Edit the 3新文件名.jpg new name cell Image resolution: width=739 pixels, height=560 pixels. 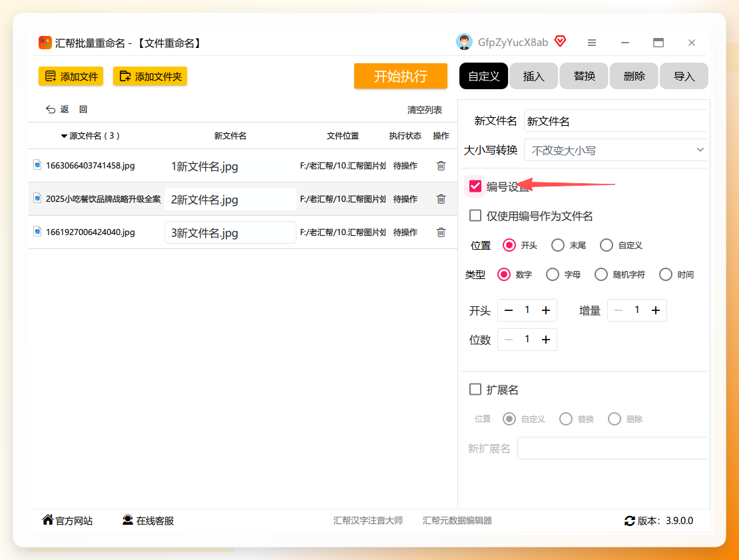[230, 232]
